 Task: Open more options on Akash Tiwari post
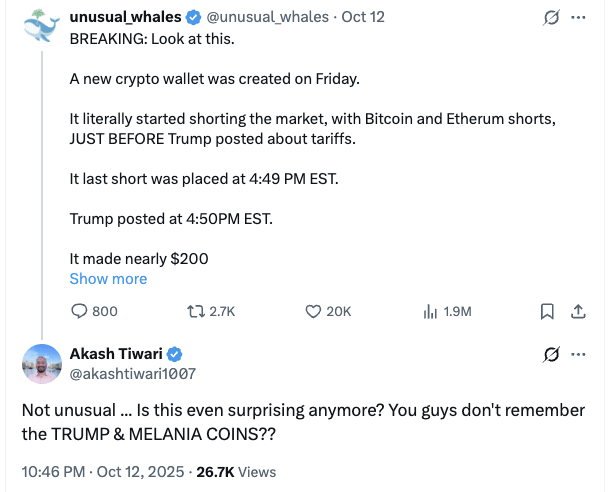[578, 354]
